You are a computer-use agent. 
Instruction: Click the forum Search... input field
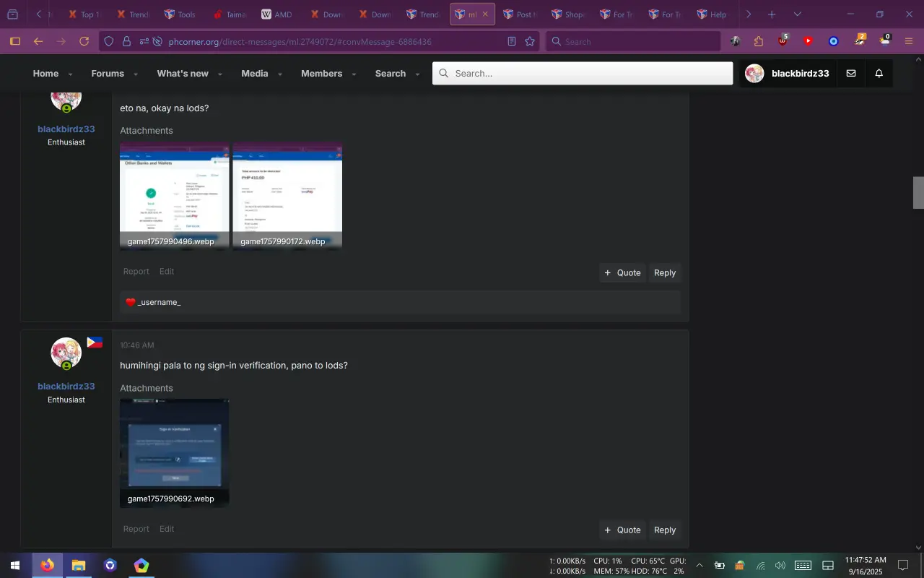583,73
